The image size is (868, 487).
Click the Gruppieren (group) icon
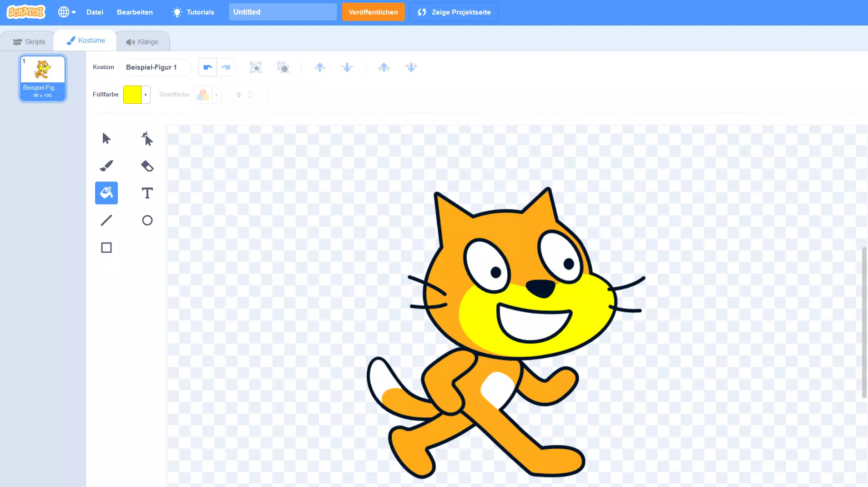click(x=255, y=67)
